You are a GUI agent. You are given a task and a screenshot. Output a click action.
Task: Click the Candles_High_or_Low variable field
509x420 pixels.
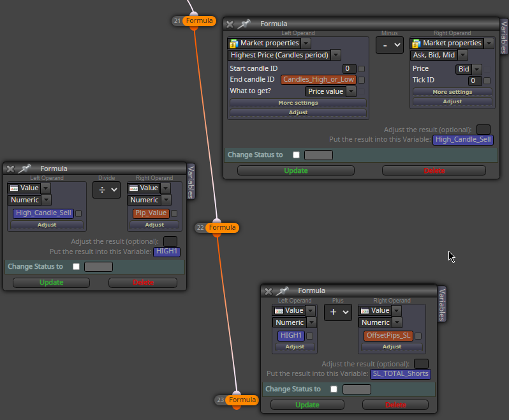tap(318, 80)
